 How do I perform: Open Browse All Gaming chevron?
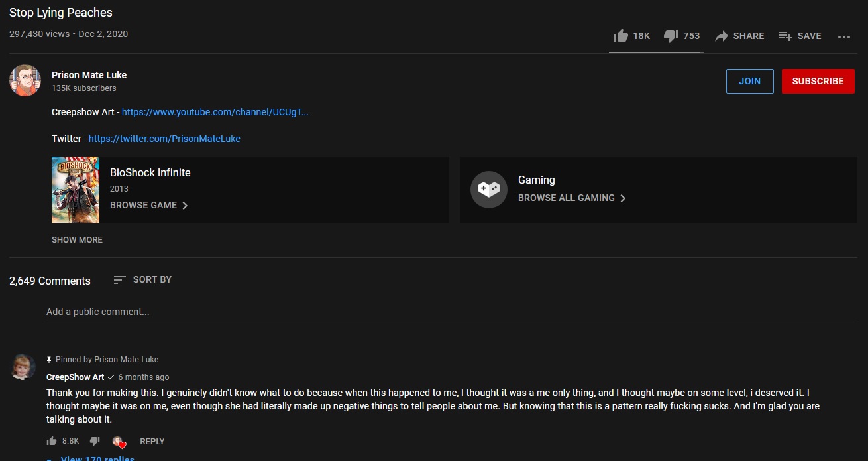coord(623,198)
